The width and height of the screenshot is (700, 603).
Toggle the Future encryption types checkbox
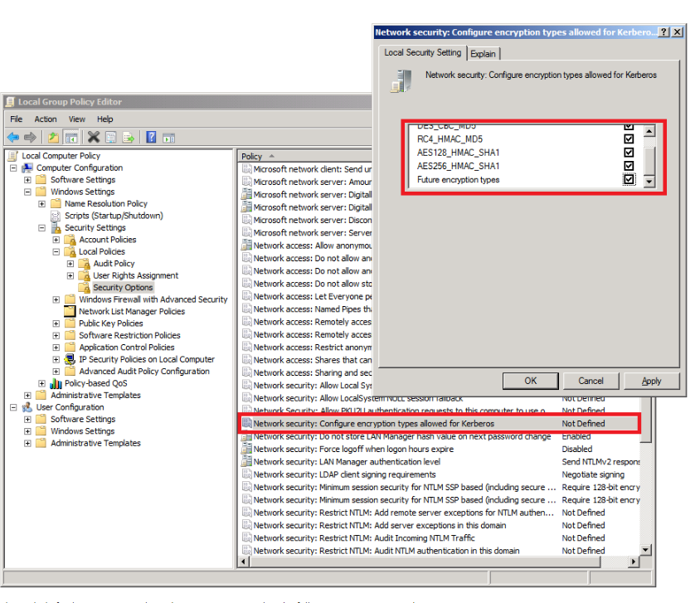pyautogui.click(x=629, y=179)
